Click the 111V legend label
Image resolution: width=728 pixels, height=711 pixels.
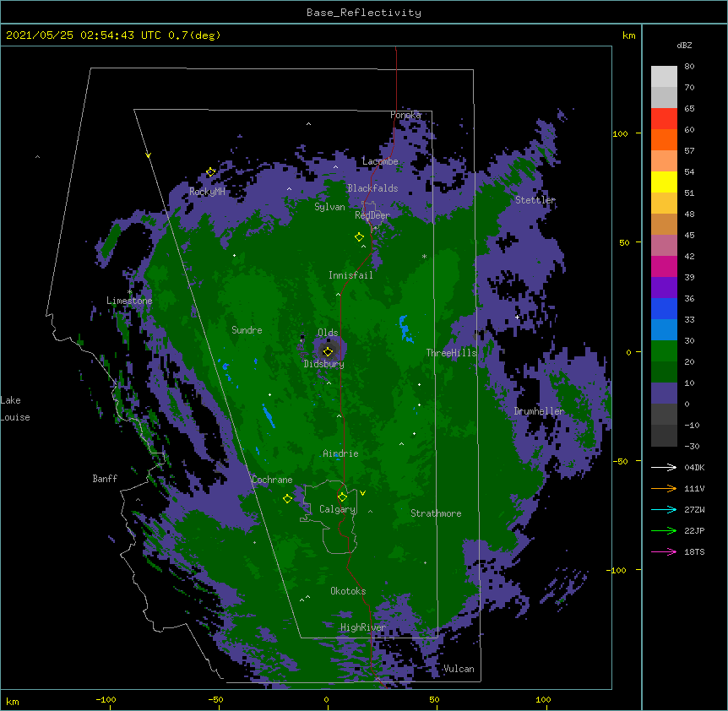click(x=694, y=488)
